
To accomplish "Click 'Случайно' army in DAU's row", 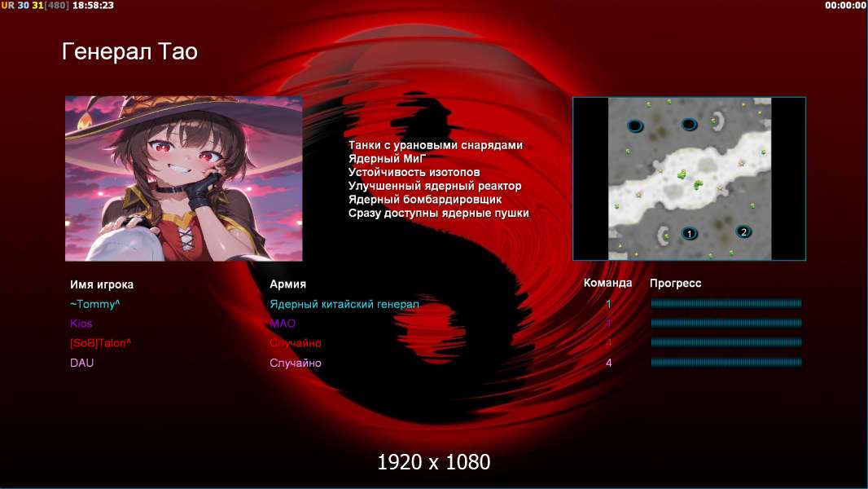I will pos(295,363).
